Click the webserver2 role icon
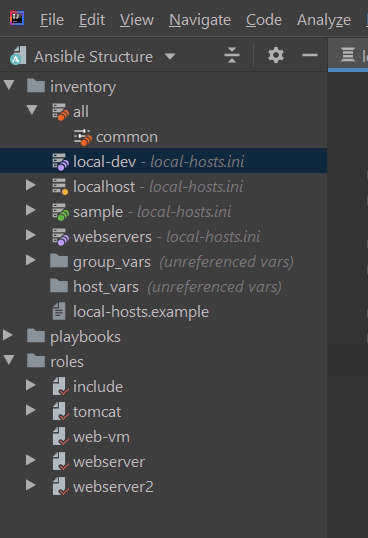Viewport: 368px width, 538px height. (x=60, y=487)
